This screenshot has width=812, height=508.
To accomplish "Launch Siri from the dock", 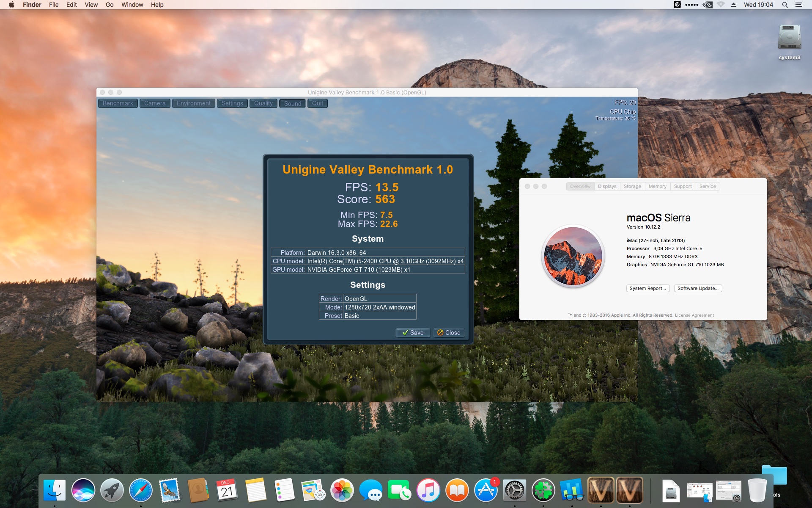I will point(83,490).
